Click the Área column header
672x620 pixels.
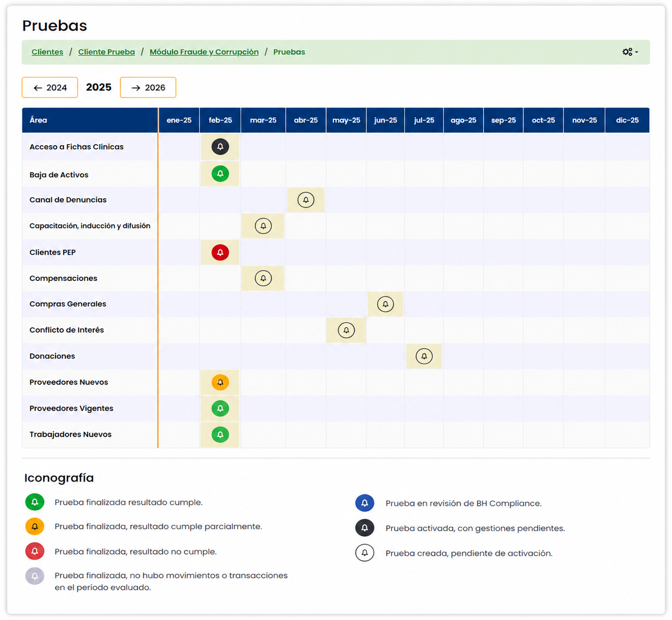[x=90, y=120]
